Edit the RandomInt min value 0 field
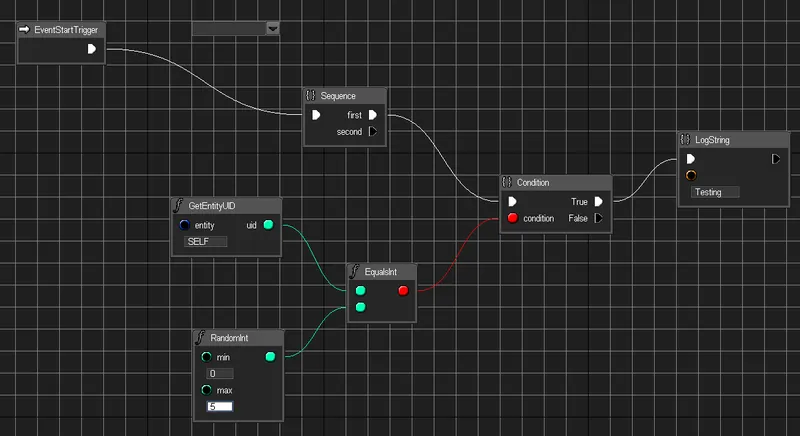 click(220, 374)
